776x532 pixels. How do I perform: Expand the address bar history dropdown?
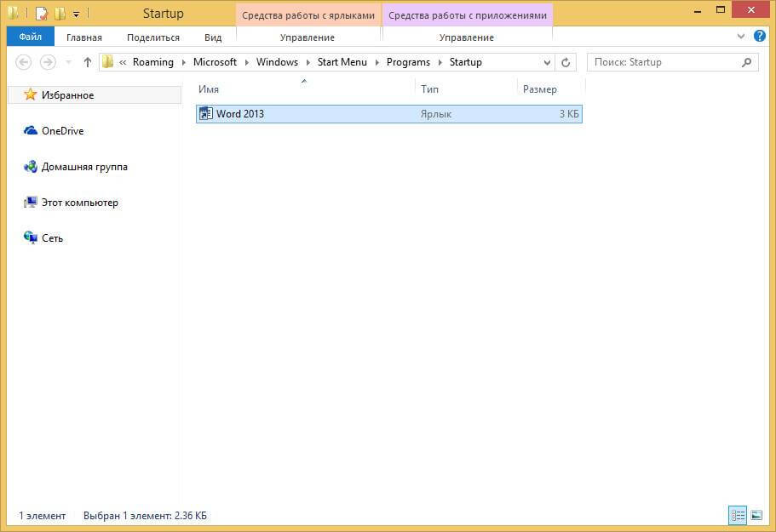(547, 62)
